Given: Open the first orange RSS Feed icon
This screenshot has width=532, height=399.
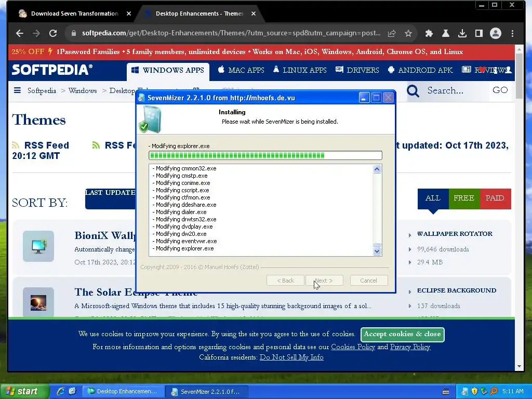Looking at the screenshot, I should point(16,145).
